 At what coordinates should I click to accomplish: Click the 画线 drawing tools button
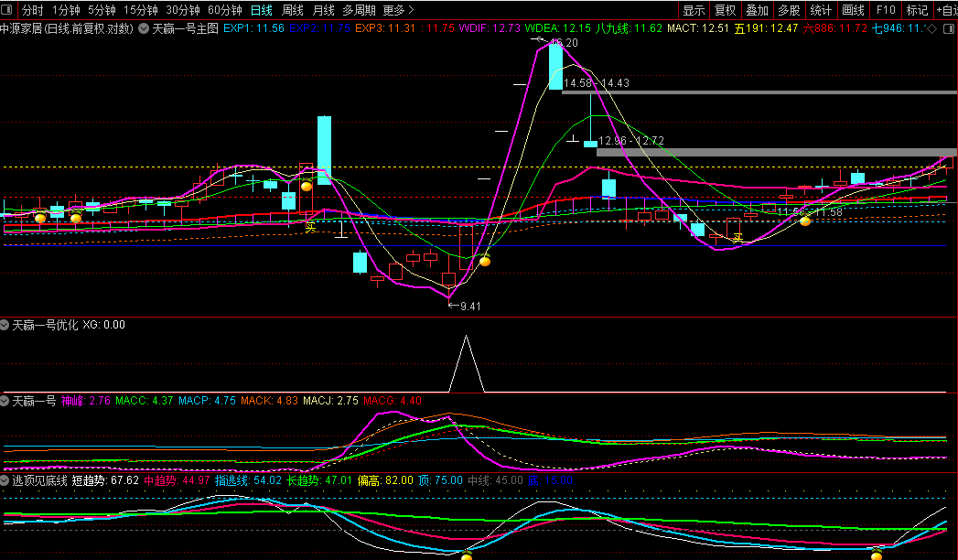coord(853,10)
